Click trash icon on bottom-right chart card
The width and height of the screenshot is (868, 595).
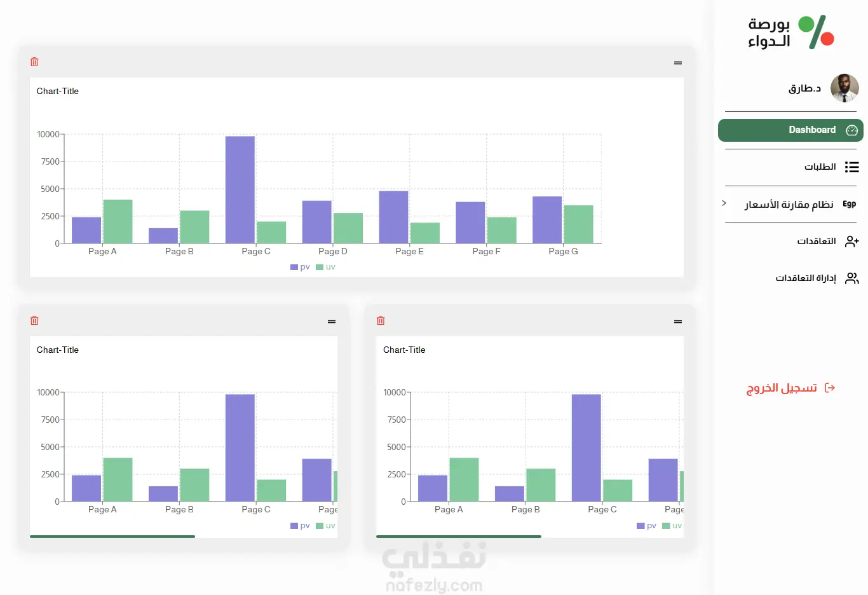coord(381,320)
